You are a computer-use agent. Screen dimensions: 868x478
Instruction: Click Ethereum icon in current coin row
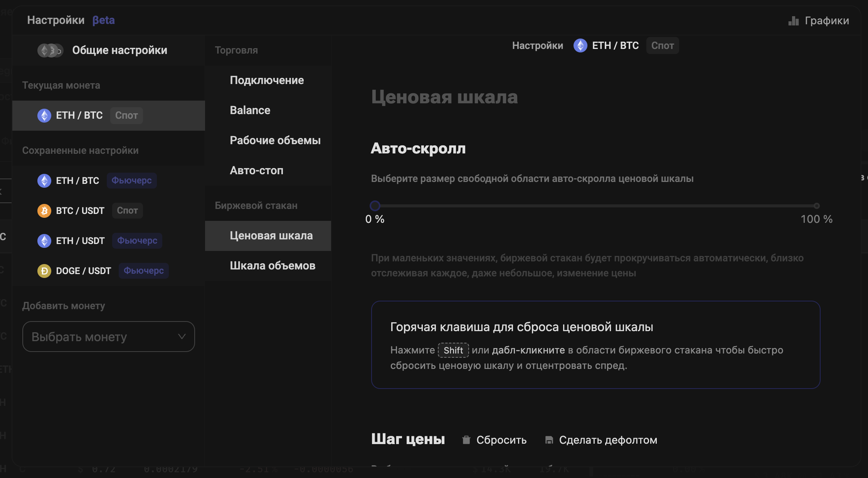(44, 116)
